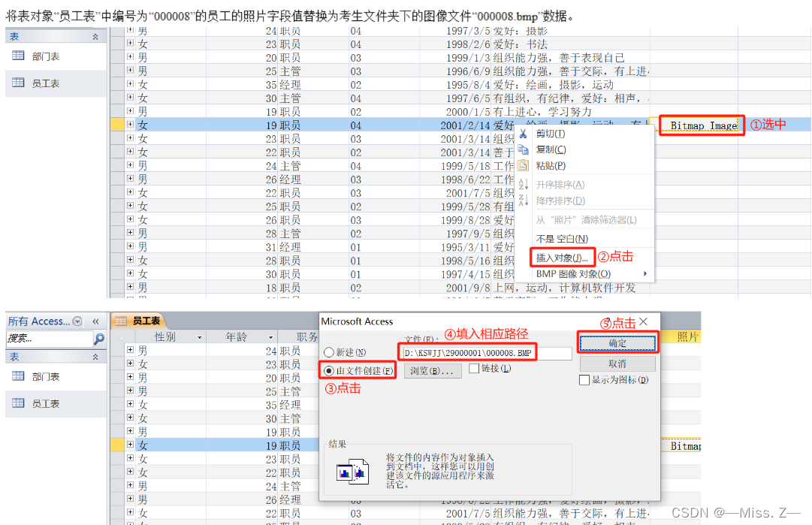Click the magnifier search icon in navigation pane
Image resolution: width=812 pixels, height=525 pixels.
tap(99, 339)
